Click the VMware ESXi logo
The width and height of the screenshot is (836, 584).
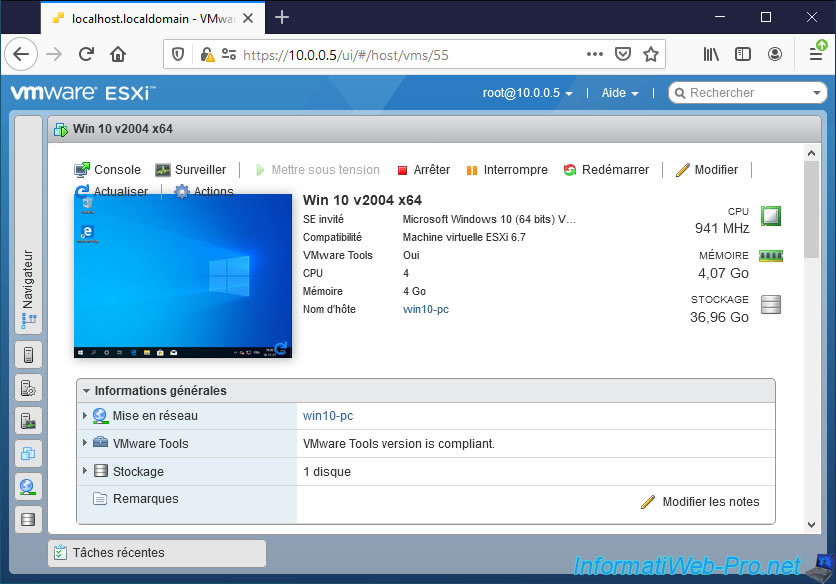[83, 93]
